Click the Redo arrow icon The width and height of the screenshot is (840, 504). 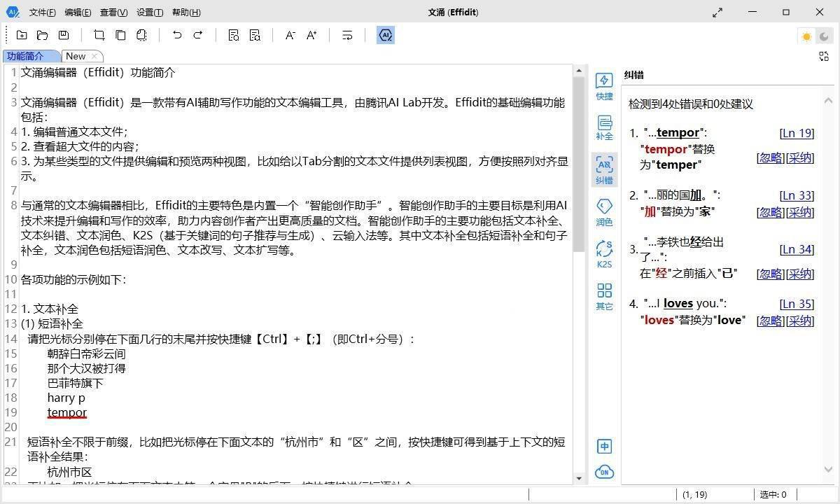pyautogui.click(x=198, y=35)
